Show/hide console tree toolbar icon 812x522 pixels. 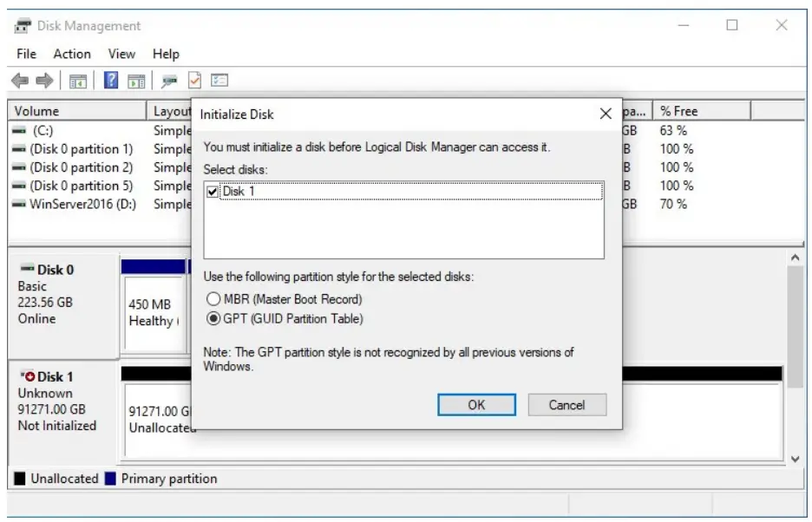pos(78,81)
